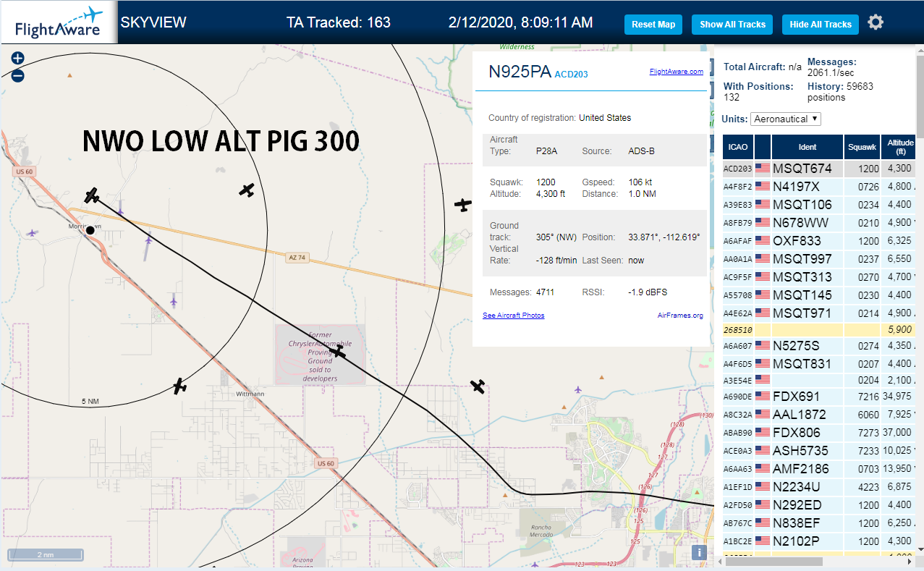Select the AAL1872 aircraft

pyautogui.click(x=819, y=415)
